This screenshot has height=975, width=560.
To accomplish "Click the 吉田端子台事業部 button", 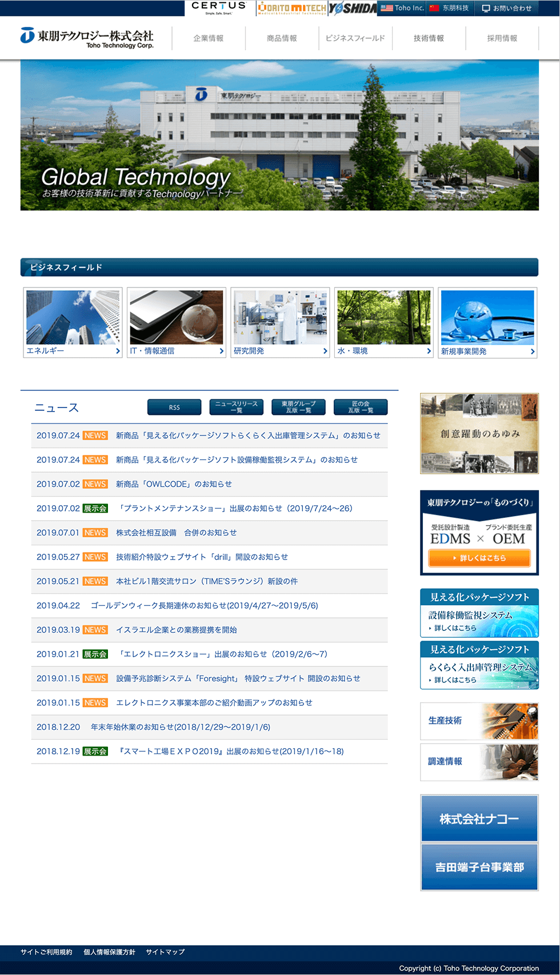I will pos(479,867).
